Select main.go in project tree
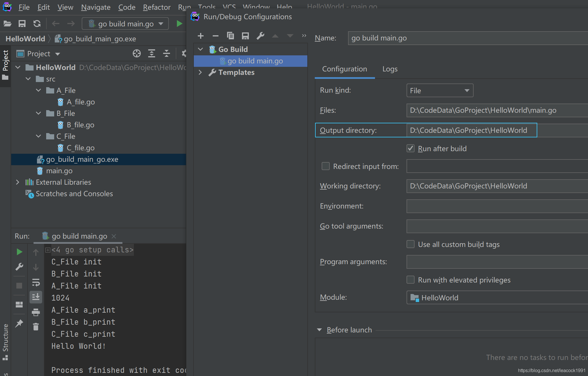This screenshot has height=376, width=588. (59, 171)
